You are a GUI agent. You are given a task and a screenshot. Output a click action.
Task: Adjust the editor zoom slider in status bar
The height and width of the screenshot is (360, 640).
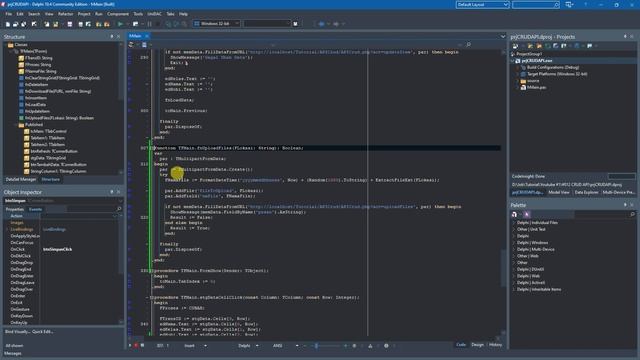click(316, 346)
